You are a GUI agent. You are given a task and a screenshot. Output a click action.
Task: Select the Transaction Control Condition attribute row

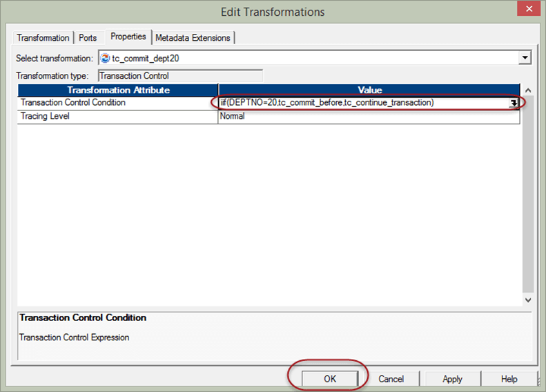117,103
